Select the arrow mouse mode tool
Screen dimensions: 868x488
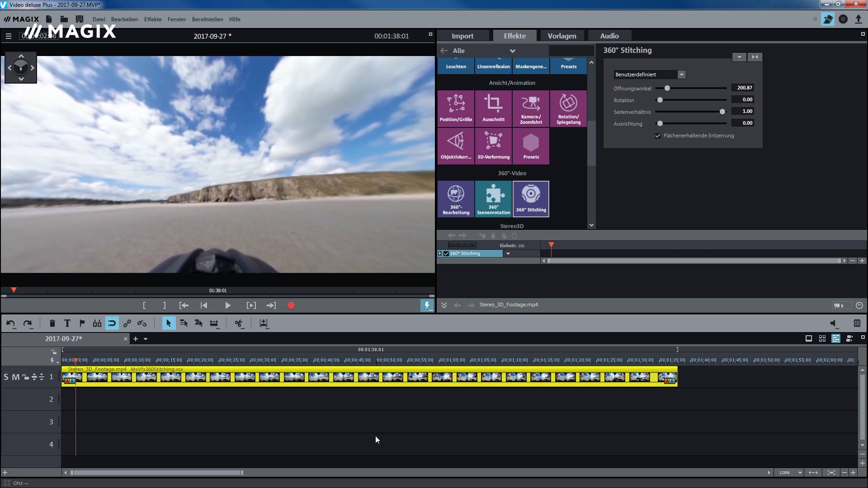[169, 324]
